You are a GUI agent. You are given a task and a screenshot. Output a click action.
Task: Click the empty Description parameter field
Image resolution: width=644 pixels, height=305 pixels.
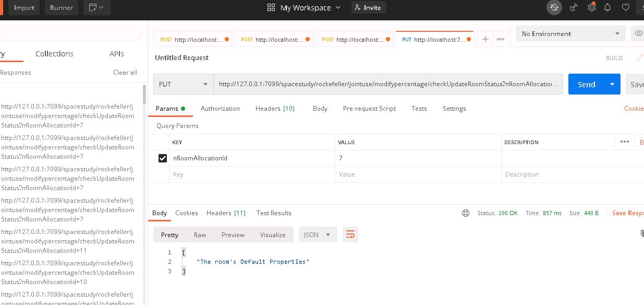click(x=572, y=174)
